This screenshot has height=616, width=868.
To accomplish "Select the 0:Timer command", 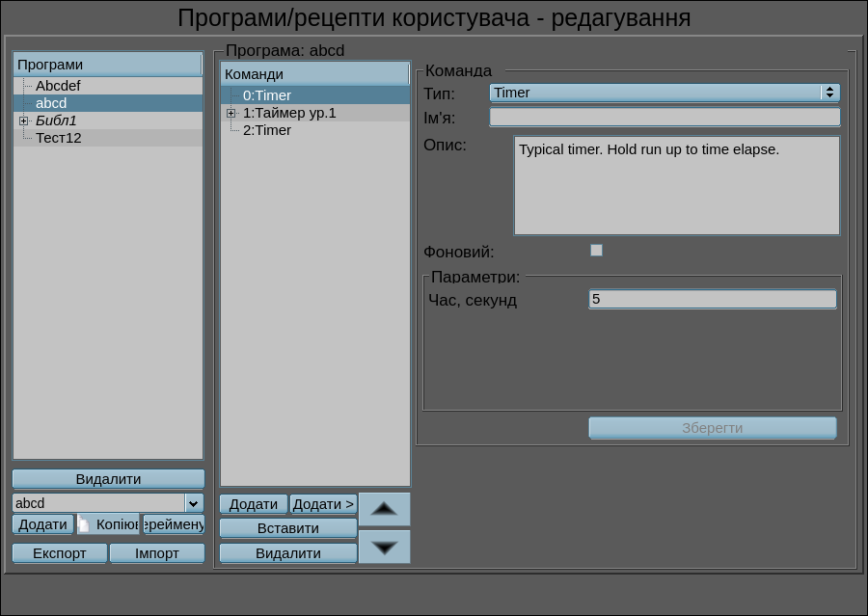I will 267,95.
